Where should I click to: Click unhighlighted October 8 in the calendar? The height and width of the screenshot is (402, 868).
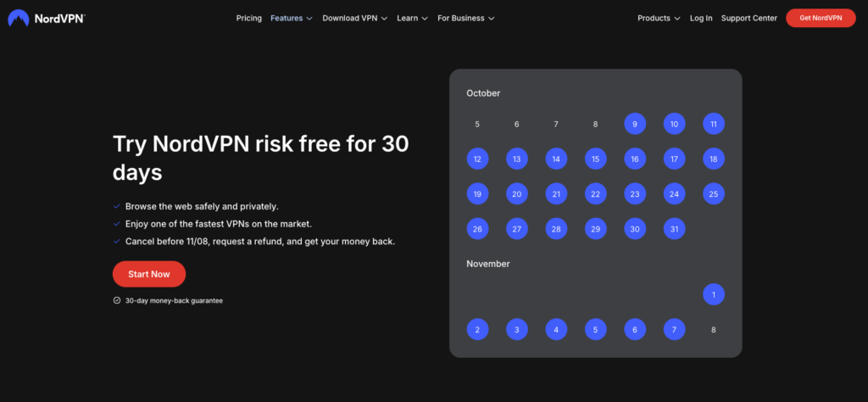(596, 124)
